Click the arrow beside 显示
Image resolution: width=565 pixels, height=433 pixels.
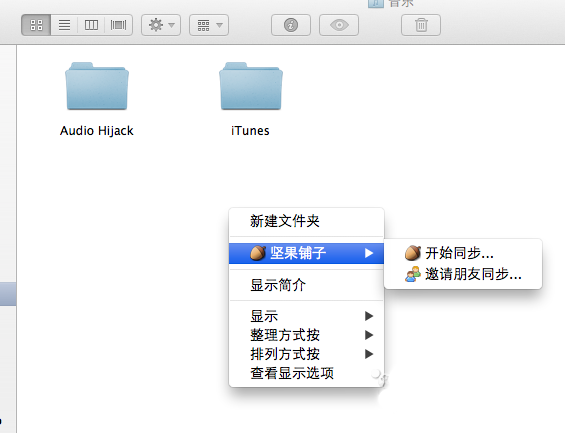click(x=369, y=316)
